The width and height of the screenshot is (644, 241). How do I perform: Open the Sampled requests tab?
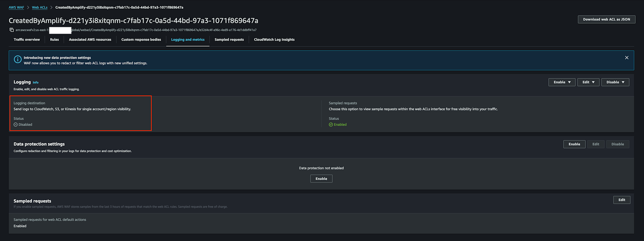(x=229, y=40)
